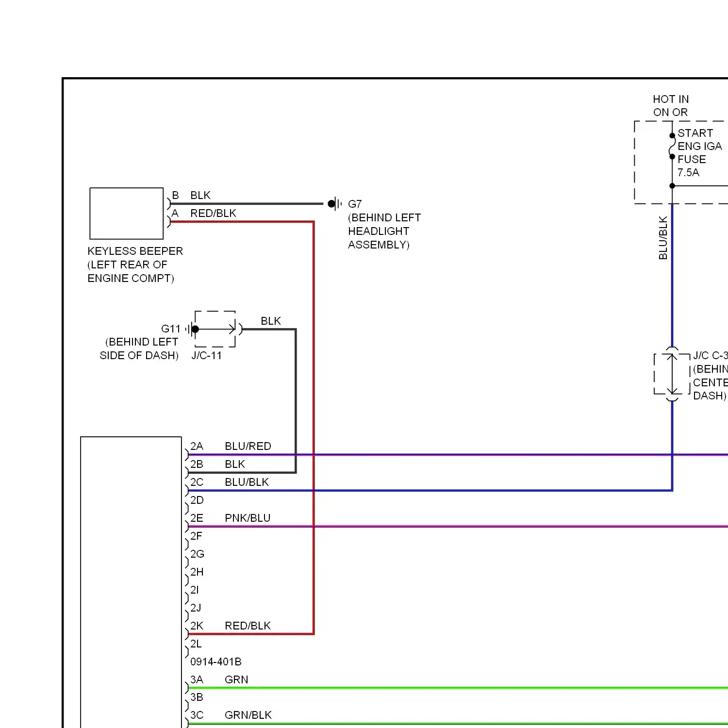Click pin 2L label
The height and width of the screenshot is (728, 728).
tap(196, 644)
